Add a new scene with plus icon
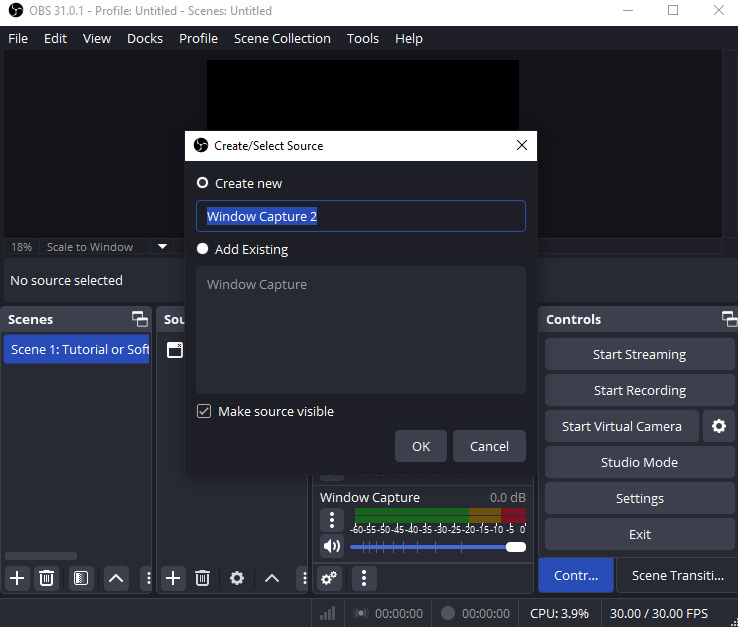Viewport: 738px width, 627px height. tap(17, 578)
